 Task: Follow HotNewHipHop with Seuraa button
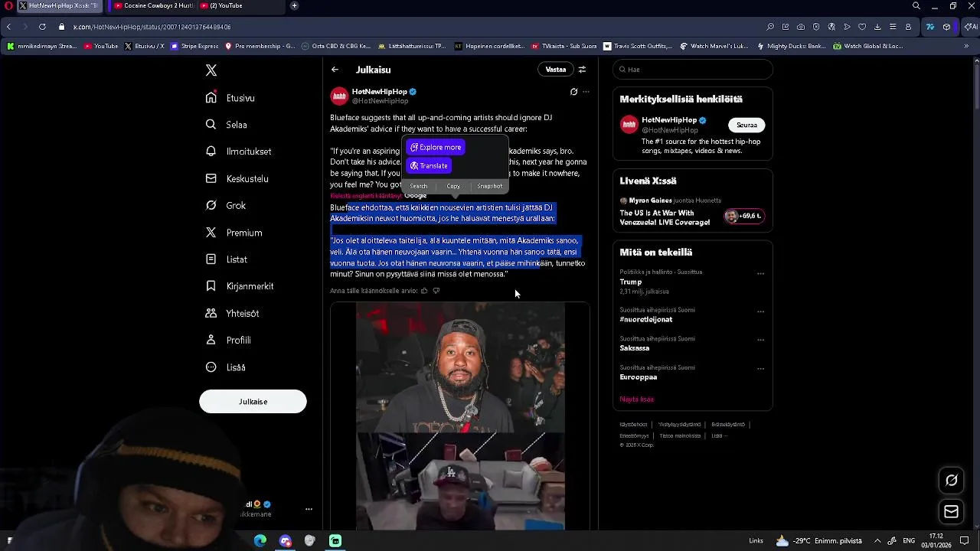746,125
